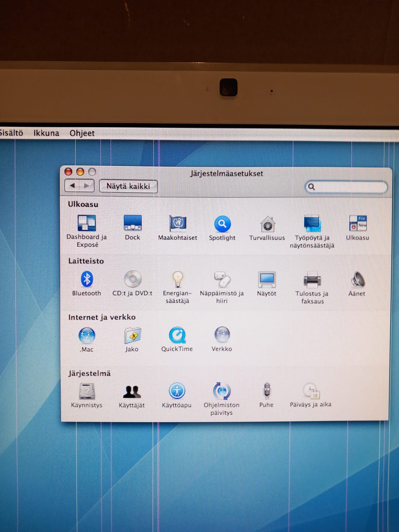Click the back arrow navigation button
Screen dimensions: 399x532
pos(72,186)
